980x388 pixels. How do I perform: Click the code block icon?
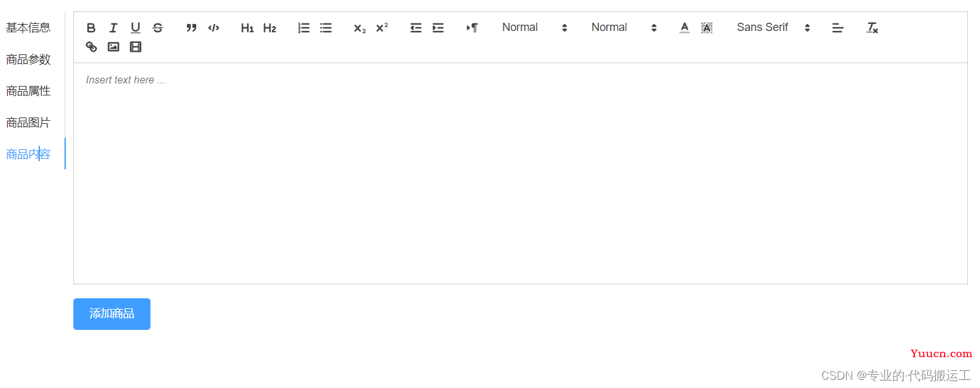[214, 28]
